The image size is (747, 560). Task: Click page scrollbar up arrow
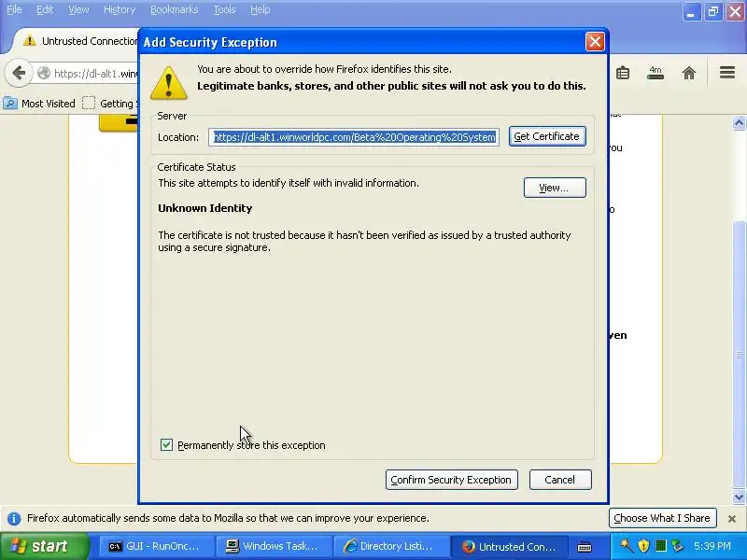pyautogui.click(x=739, y=123)
